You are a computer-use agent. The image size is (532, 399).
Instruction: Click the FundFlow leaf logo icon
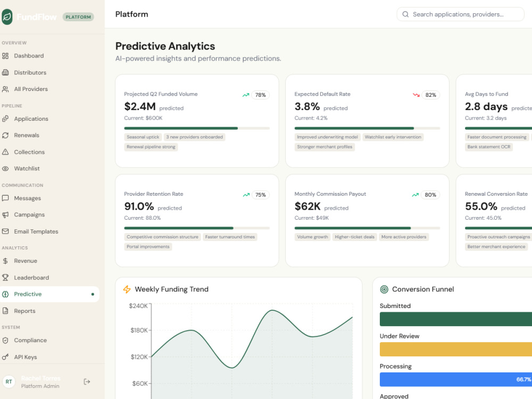point(7,16)
